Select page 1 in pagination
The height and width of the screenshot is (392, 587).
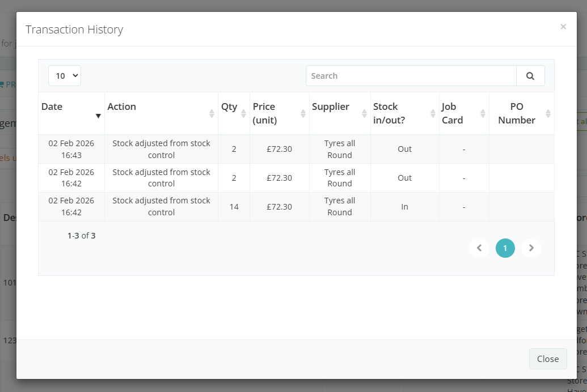(505, 248)
